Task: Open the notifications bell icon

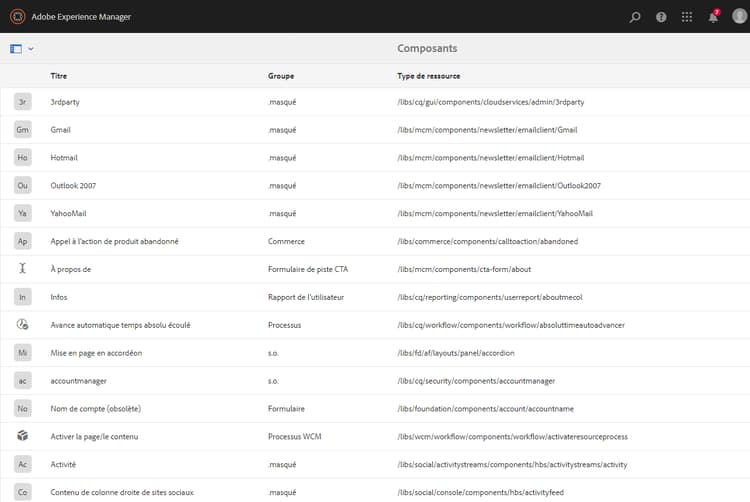Action: (713, 17)
